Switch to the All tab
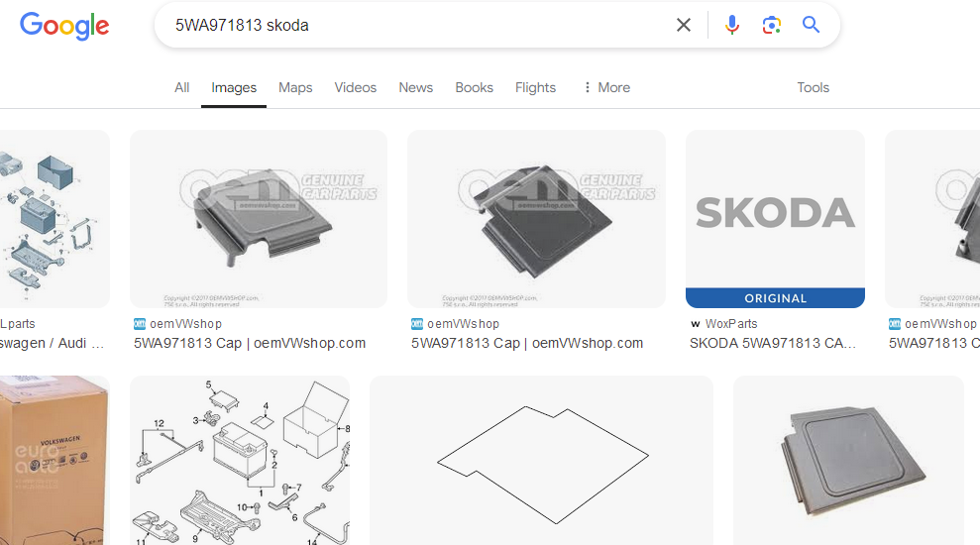Image resolution: width=980 pixels, height=545 pixels. (x=182, y=87)
